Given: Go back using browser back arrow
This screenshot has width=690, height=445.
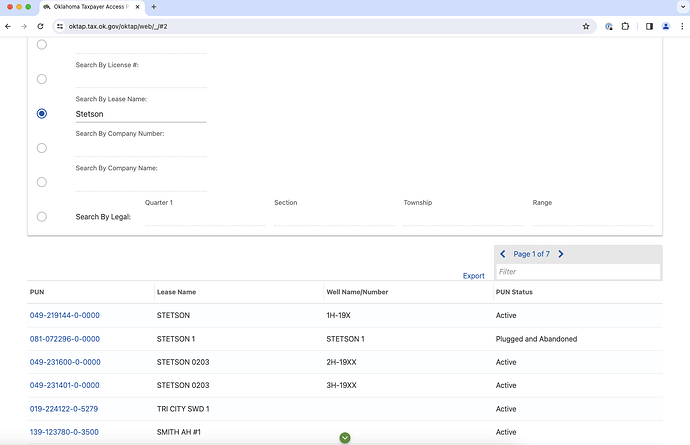Looking at the screenshot, I should coord(8,26).
